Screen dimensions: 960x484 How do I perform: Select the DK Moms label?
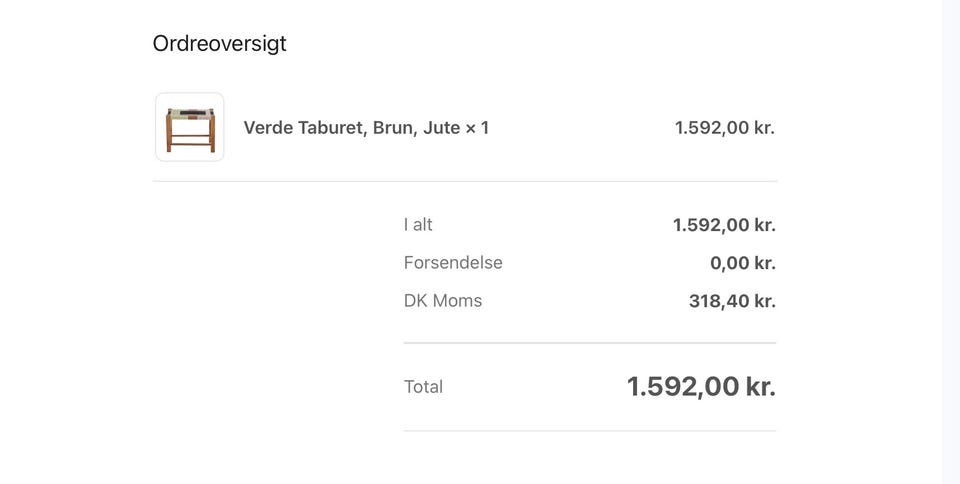pyautogui.click(x=443, y=301)
